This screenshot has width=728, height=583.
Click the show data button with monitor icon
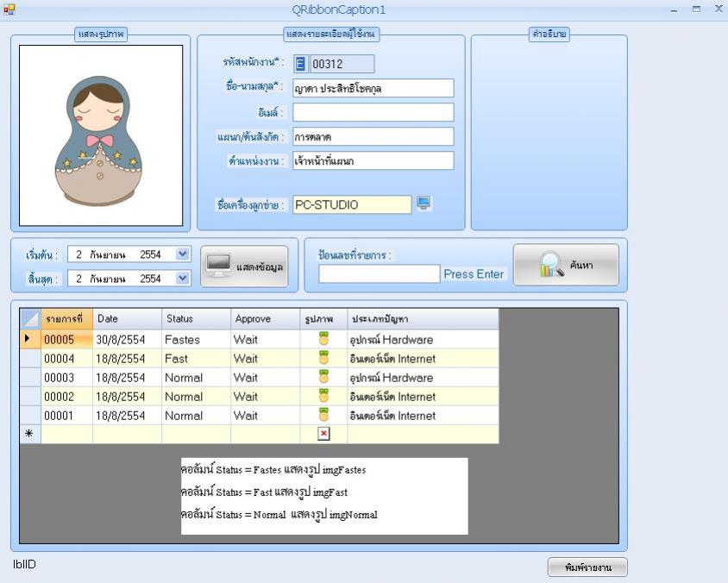coord(244,266)
